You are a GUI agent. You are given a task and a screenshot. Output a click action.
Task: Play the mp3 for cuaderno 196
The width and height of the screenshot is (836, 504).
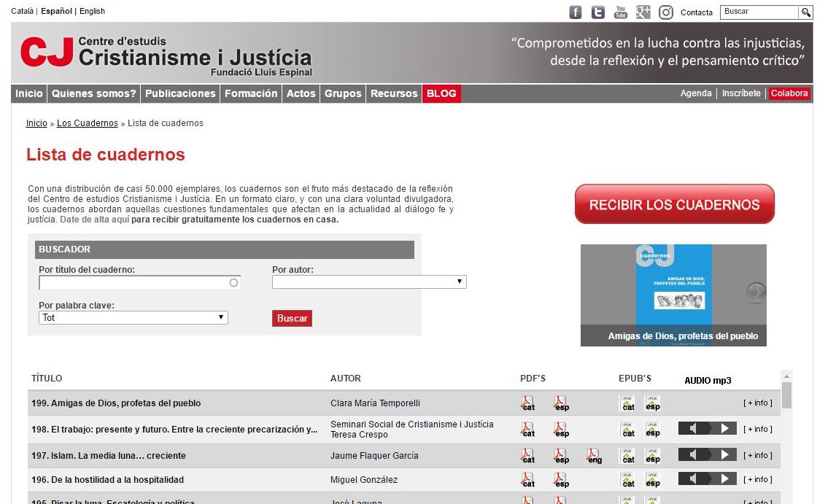pyautogui.click(x=724, y=479)
